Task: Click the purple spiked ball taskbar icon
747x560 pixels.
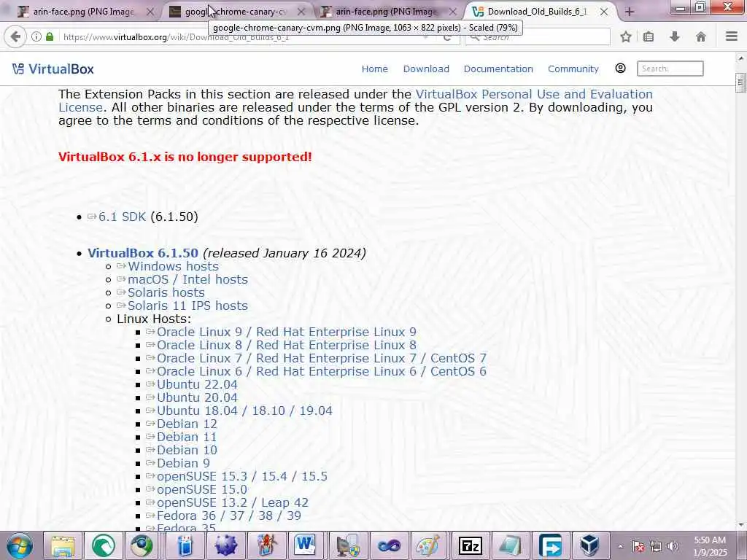Action: point(226,545)
